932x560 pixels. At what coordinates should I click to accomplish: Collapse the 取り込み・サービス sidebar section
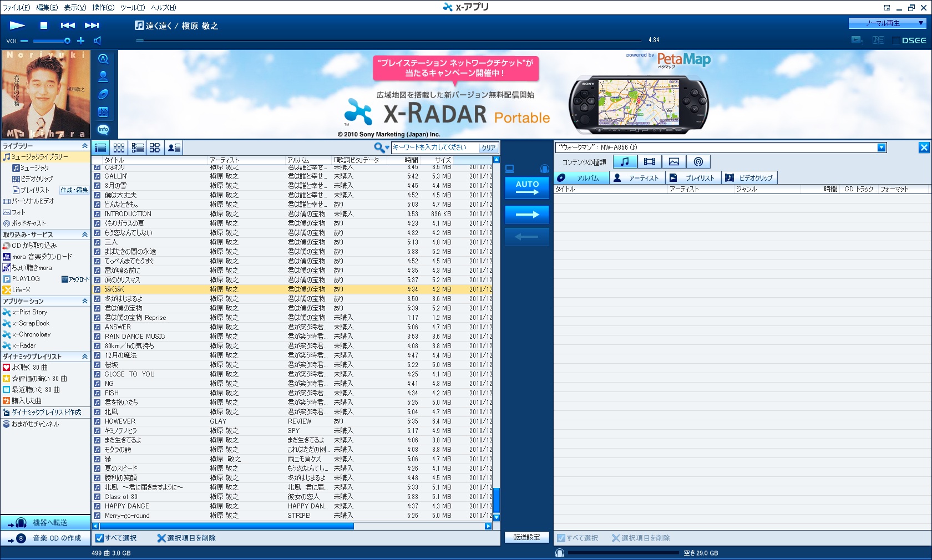[85, 235]
